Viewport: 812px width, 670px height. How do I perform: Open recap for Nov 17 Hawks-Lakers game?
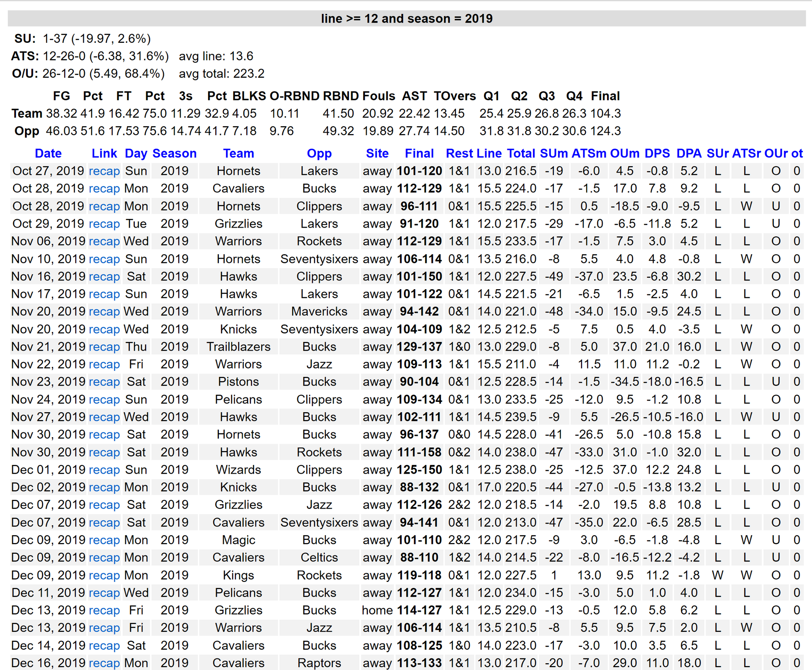[104, 294]
